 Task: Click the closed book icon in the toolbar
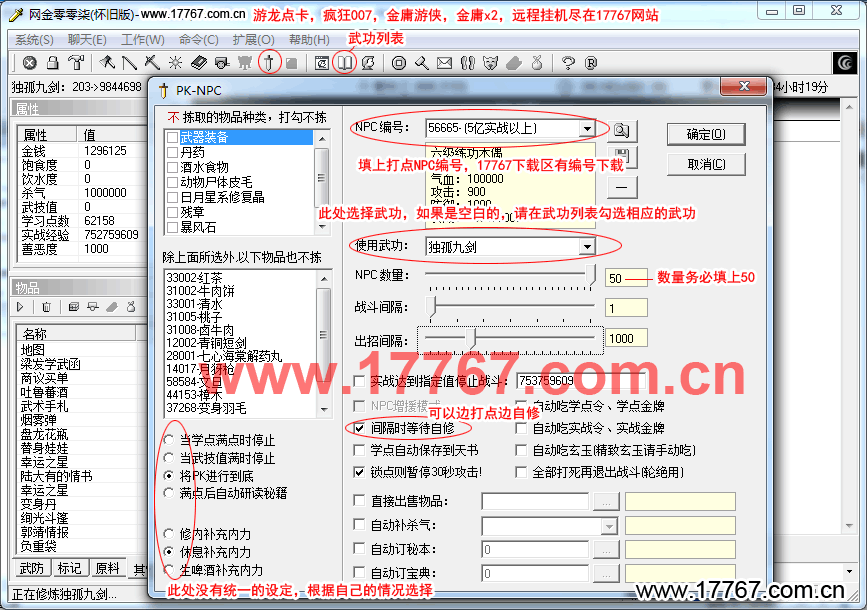point(199,63)
